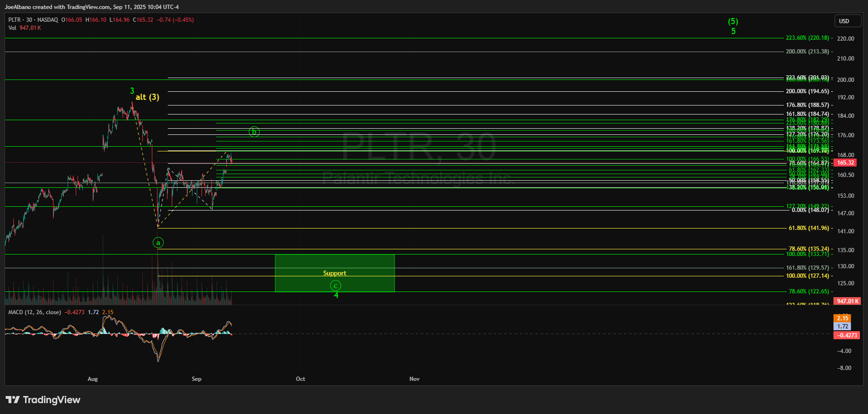Open the MACD (12, 26, close) legend
This screenshot has width=868, height=414.
(x=35, y=312)
